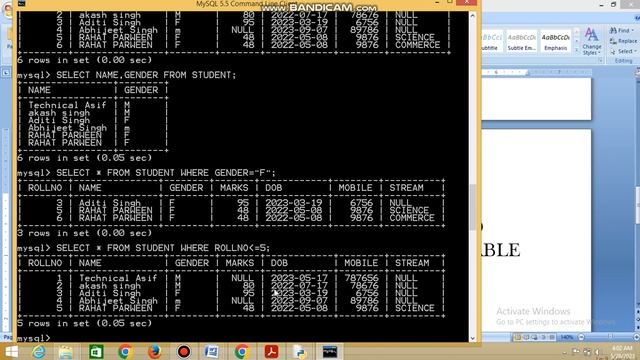Apply the Subtitle style in Word
The image size is (640, 360).
491,41
